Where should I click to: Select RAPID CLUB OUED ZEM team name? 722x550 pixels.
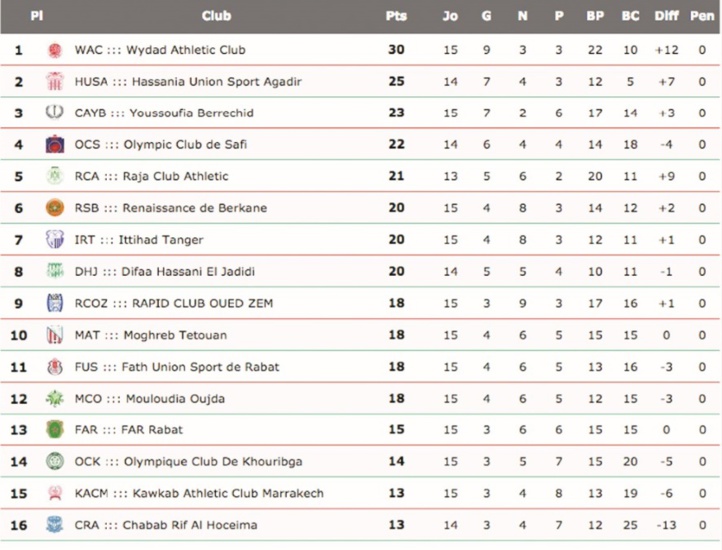pos(172,303)
